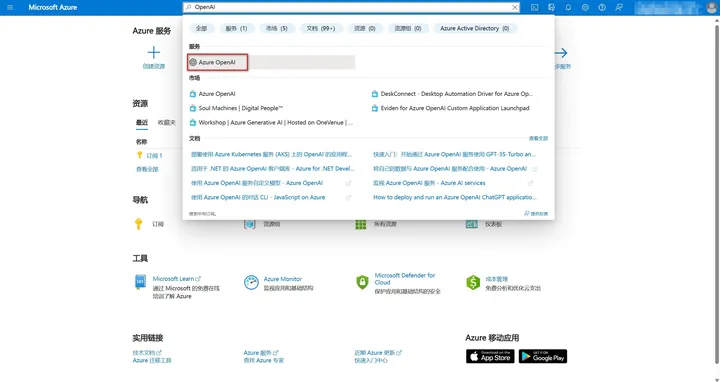Image resolution: width=720 pixels, height=382 pixels.
Task: Click the App Store download badge
Action: (490, 356)
